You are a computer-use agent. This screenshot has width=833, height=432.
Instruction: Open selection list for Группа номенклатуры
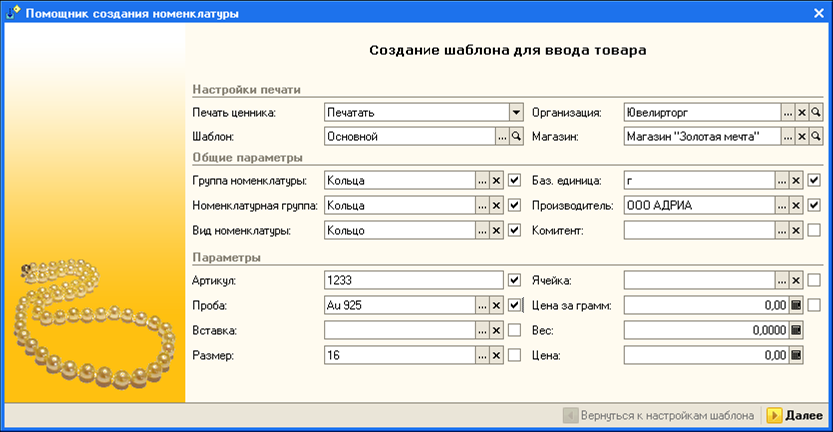click(x=482, y=181)
